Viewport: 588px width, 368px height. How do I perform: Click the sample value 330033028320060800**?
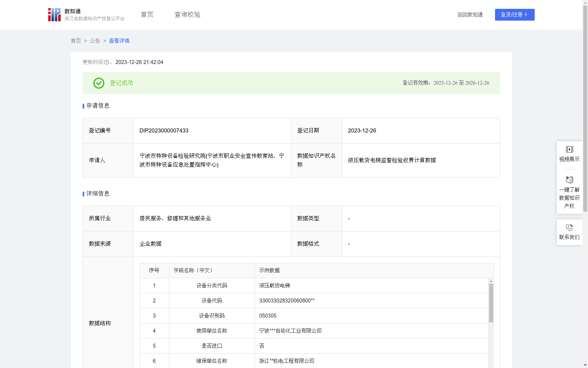click(287, 301)
